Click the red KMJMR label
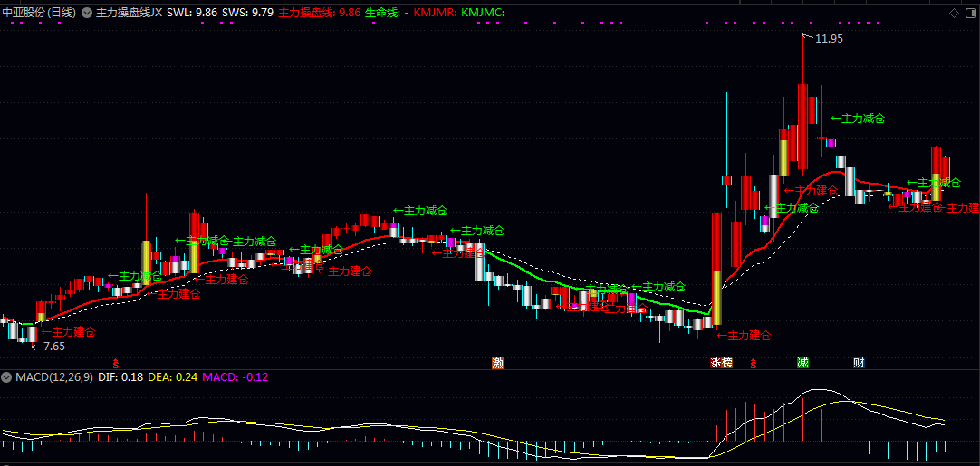The width and height of the screenshot is (980, 466). [x=435, y=12]
